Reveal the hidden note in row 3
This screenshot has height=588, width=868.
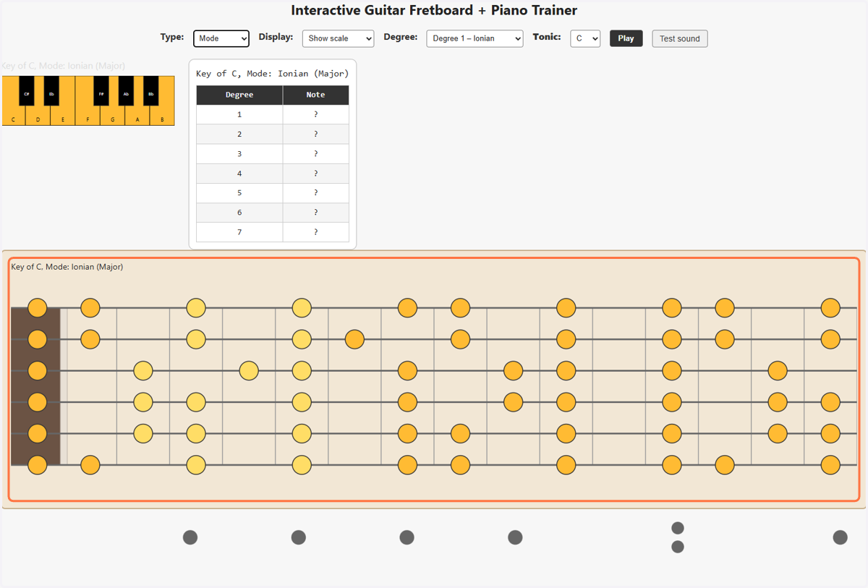click(316, 153)
